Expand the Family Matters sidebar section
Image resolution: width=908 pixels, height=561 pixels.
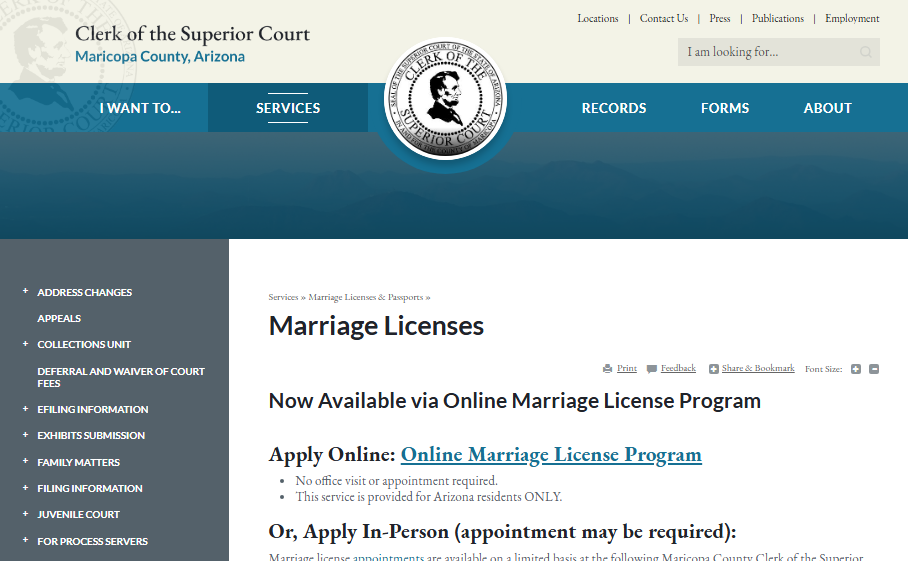(x=25, y=462)
